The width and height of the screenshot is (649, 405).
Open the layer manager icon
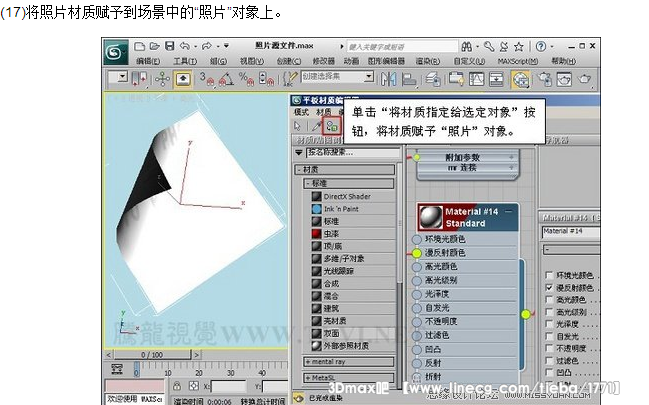[x=433, y=79]
